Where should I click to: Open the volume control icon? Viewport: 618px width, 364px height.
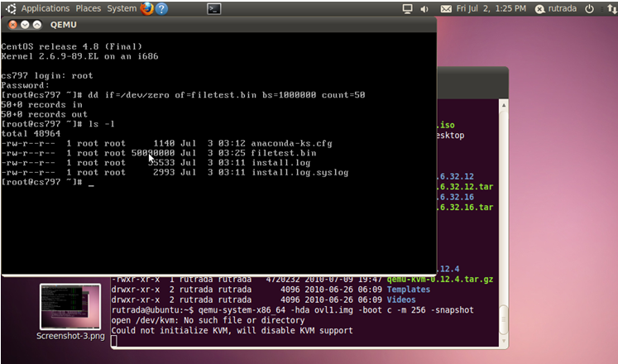424,8
